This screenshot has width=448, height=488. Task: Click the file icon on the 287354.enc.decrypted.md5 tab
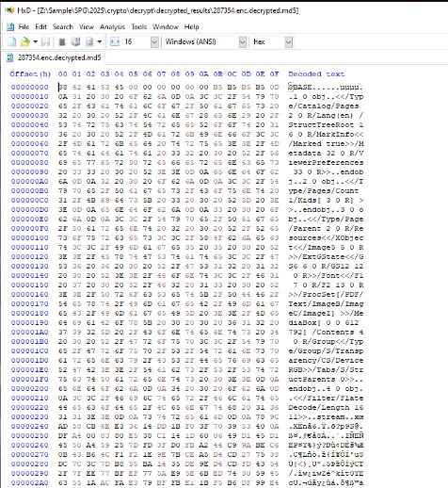10,57
